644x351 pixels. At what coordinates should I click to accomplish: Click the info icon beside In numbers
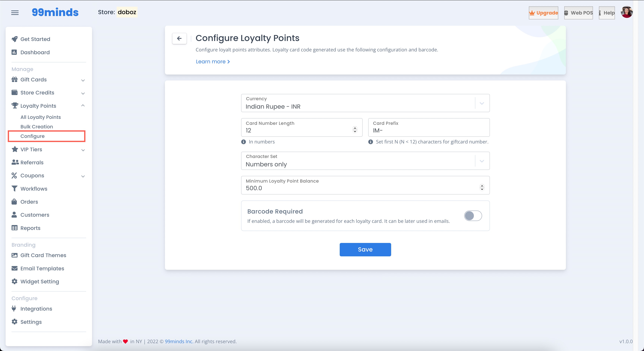pos(244,142)
